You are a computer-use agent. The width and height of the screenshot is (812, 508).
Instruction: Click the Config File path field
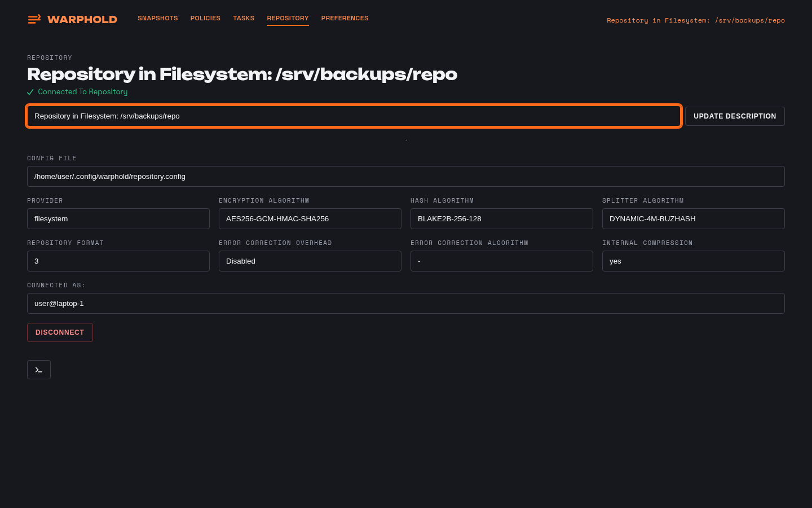click(x=406, y=177)
